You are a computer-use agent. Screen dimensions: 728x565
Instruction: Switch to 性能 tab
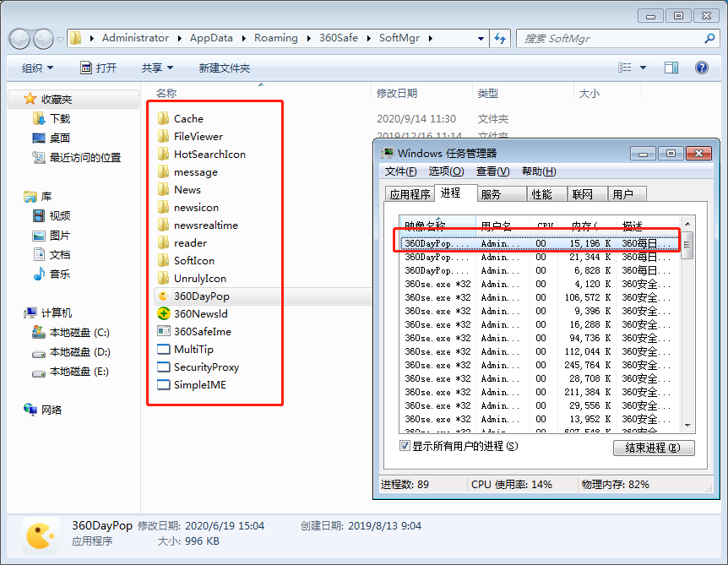546,194
